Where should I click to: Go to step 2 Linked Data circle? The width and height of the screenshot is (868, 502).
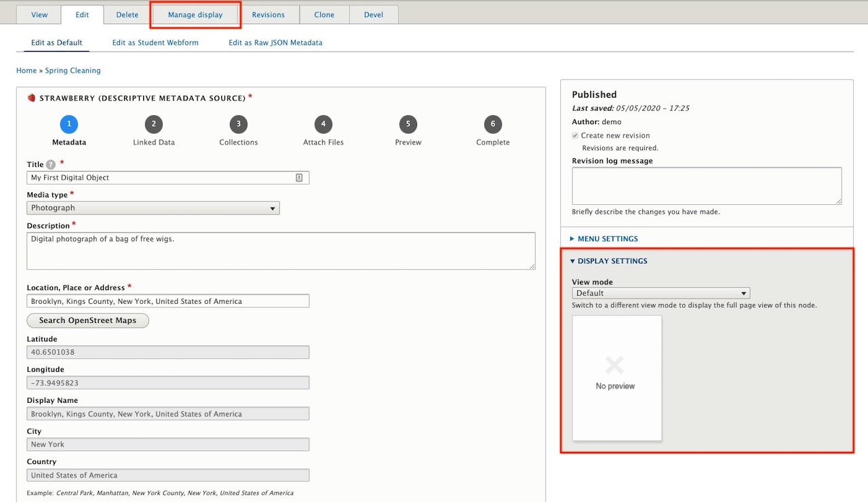click(154, 124)
